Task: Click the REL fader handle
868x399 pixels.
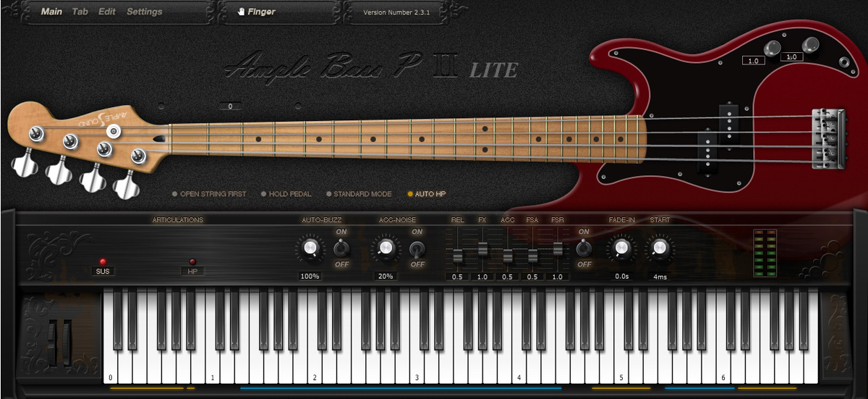Action: coord(457,256)
